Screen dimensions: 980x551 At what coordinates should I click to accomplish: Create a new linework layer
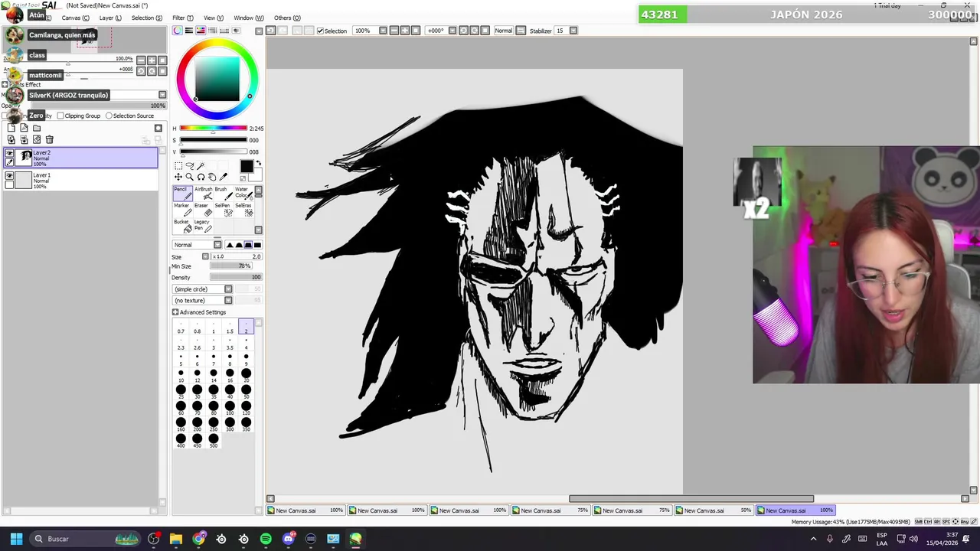pyautogui.click(x=24, y=128)
